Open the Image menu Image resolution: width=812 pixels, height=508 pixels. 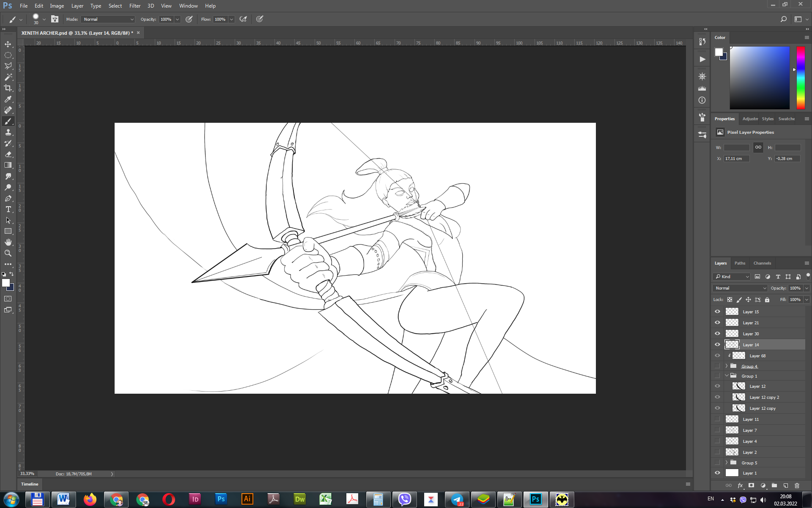coord(57,6)
